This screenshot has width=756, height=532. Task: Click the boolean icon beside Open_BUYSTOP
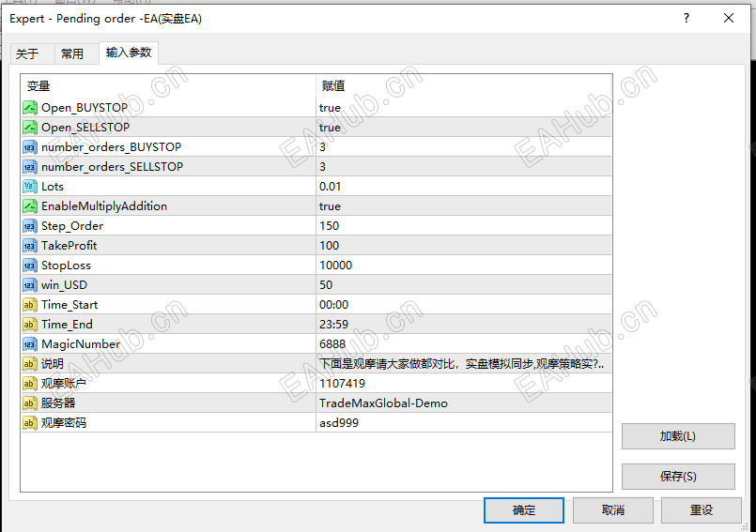point(30,108)
